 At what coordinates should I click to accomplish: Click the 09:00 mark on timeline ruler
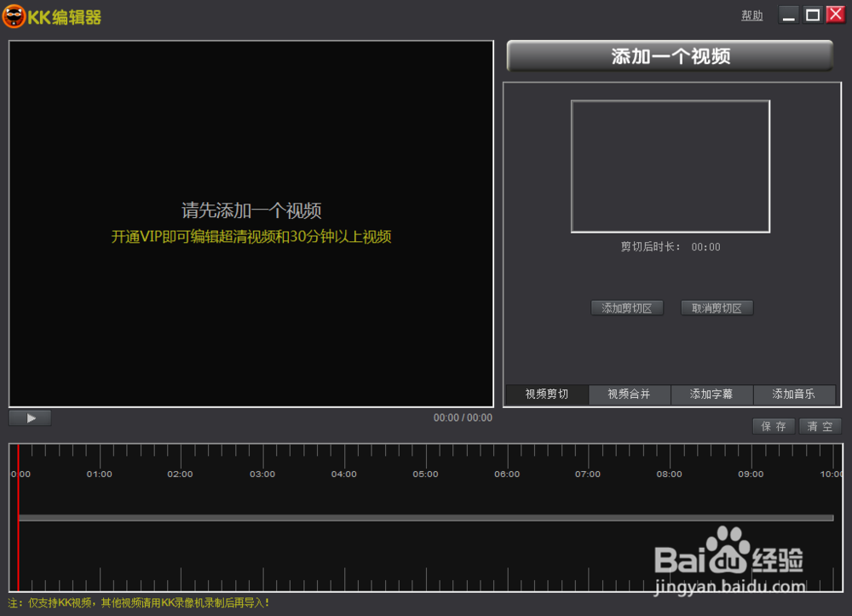click(x=751, y=475)
